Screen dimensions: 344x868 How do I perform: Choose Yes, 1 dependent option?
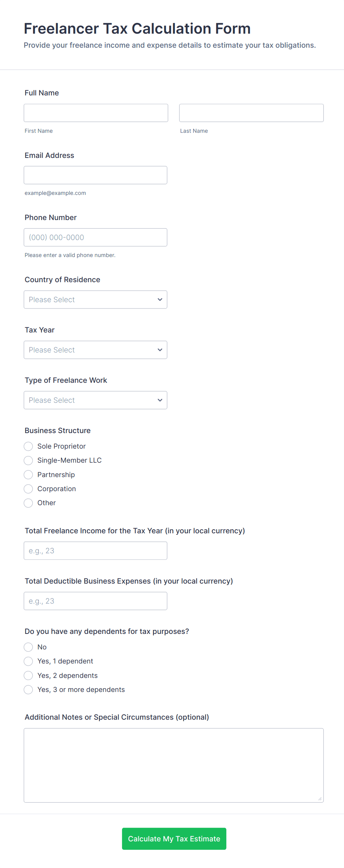(28, 661)
